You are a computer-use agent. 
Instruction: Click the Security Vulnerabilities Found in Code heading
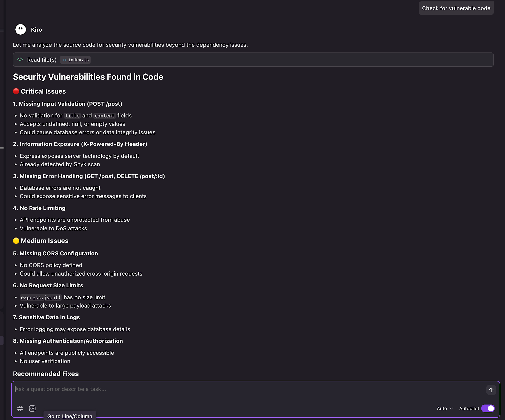tap(88, 77)
